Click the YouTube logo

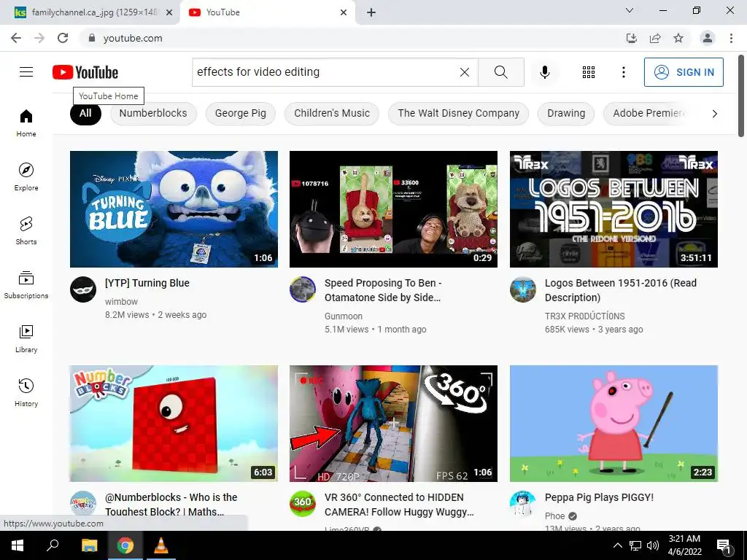[85, 72]
